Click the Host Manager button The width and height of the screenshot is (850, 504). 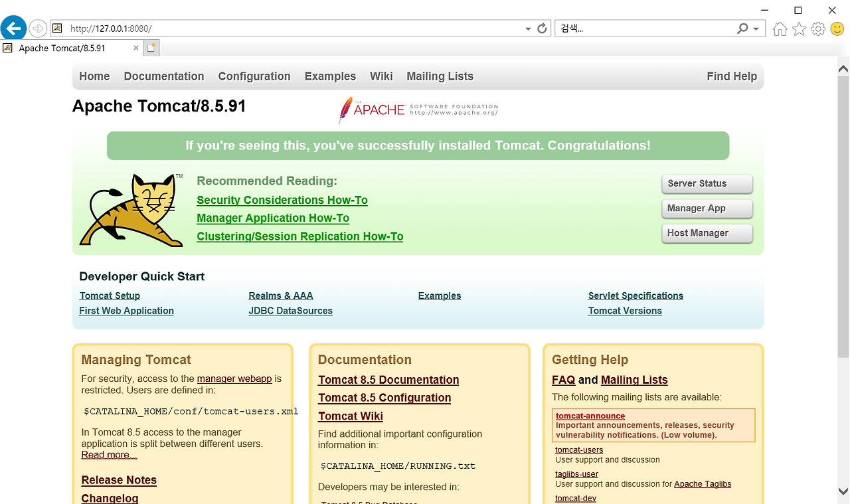707,233
